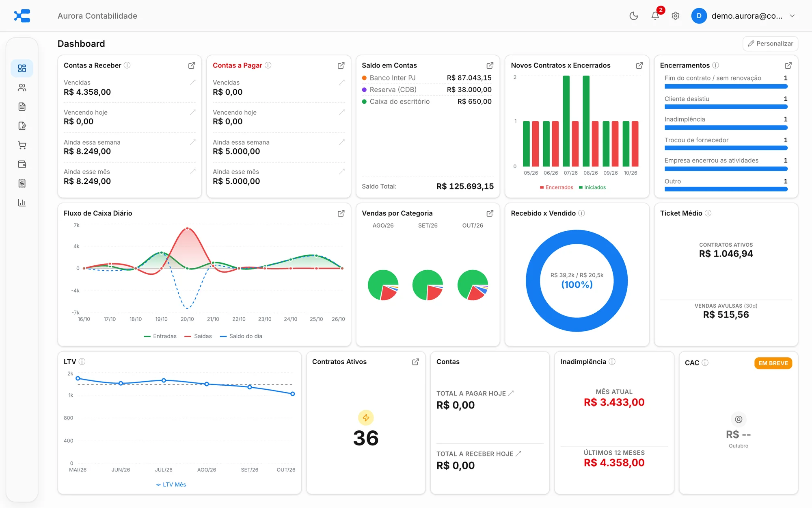Image resolution: width=812 pixels, height=508 pixels.
Task: Toggle Entradas series in cash flow legend
Action: pyautogui.click(x=160, y=336)
